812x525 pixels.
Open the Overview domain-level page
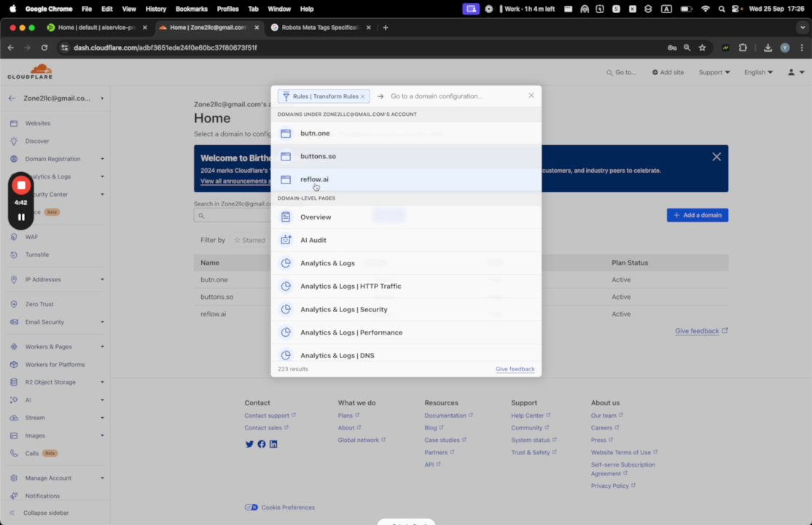(406, 217)
